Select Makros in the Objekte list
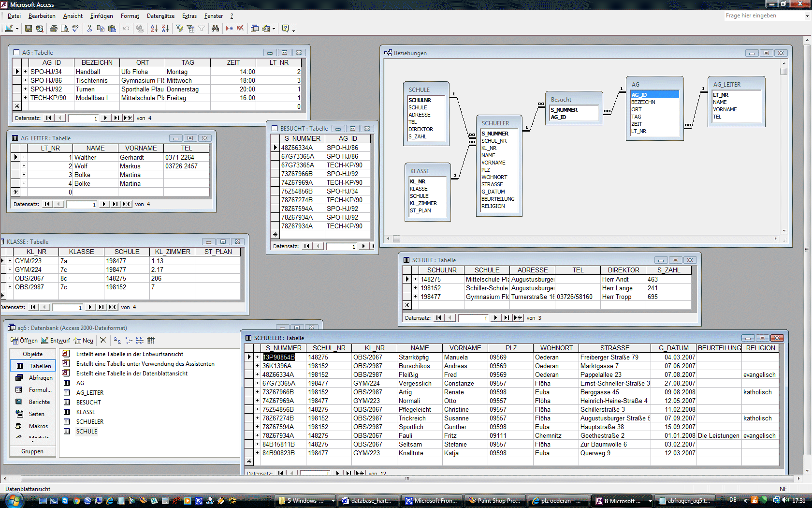The height and width of the screenshot is (508, 812). [x=33, y=426]
